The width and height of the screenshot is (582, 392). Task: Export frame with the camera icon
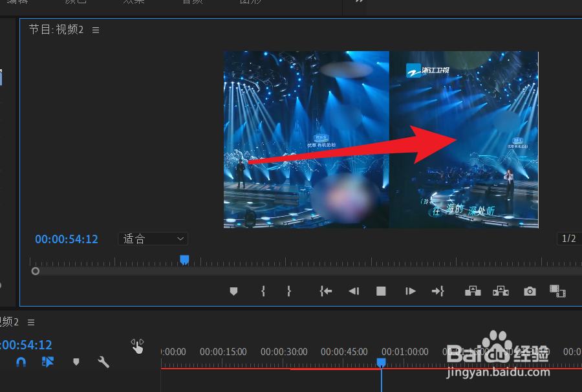[x=530, y=291]
